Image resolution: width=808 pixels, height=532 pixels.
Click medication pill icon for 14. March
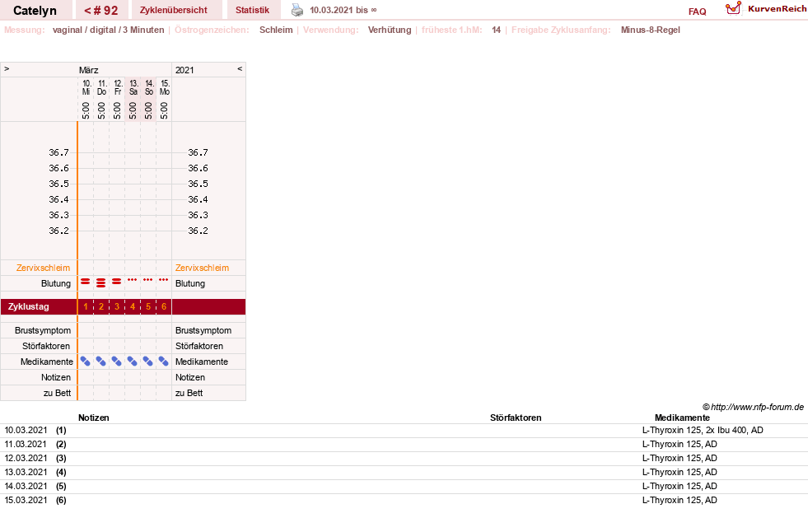pos(148,362)
